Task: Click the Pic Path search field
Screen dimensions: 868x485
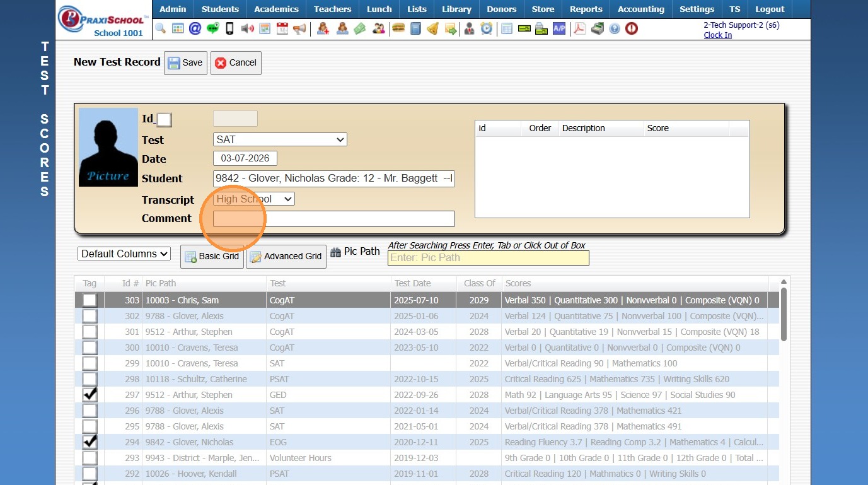Action: (x=488, y=258)
